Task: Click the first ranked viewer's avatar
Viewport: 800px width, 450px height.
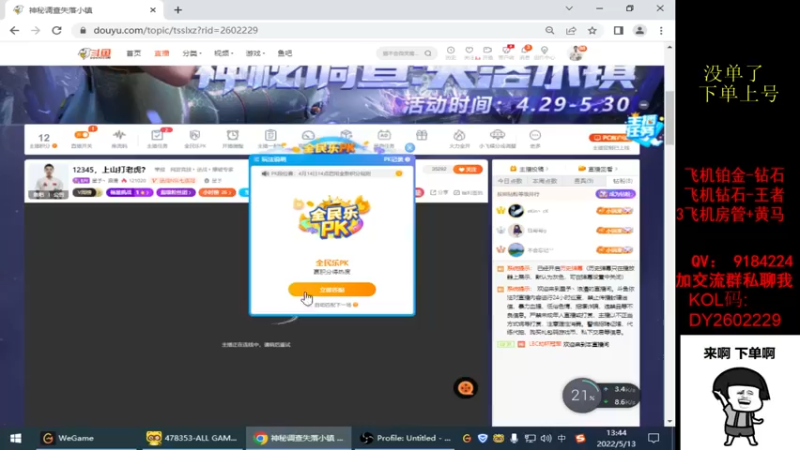Action: click(516, 211)
